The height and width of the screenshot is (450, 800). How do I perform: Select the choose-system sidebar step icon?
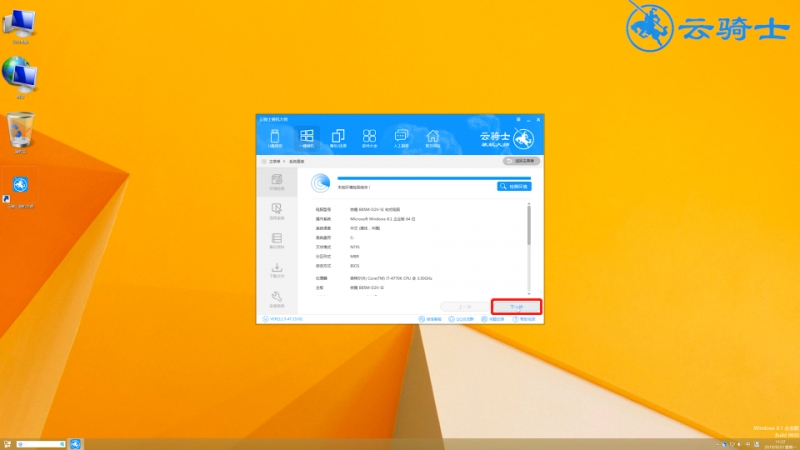pyautogui.click(x=277, y=211)
